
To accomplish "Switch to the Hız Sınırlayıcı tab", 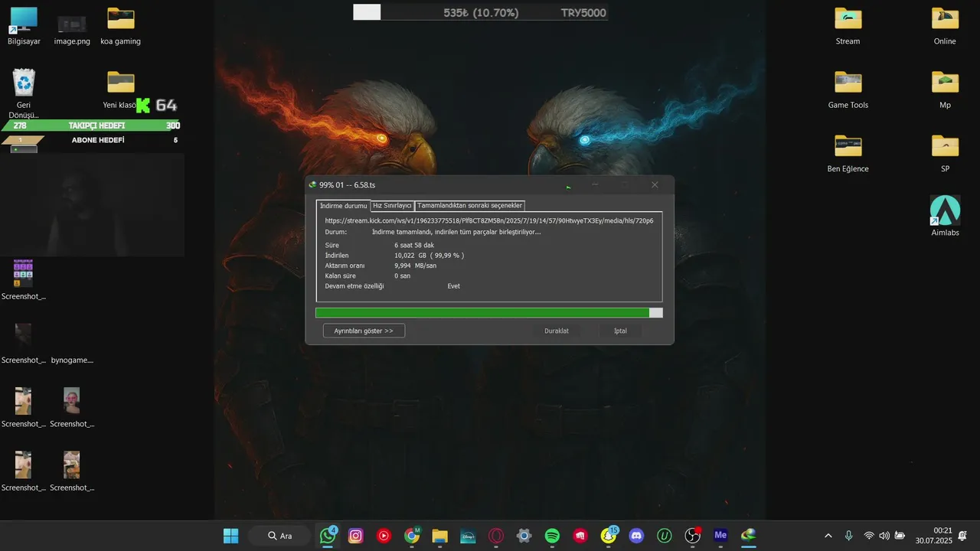I will pyautogui.click(x=392, y=206).
